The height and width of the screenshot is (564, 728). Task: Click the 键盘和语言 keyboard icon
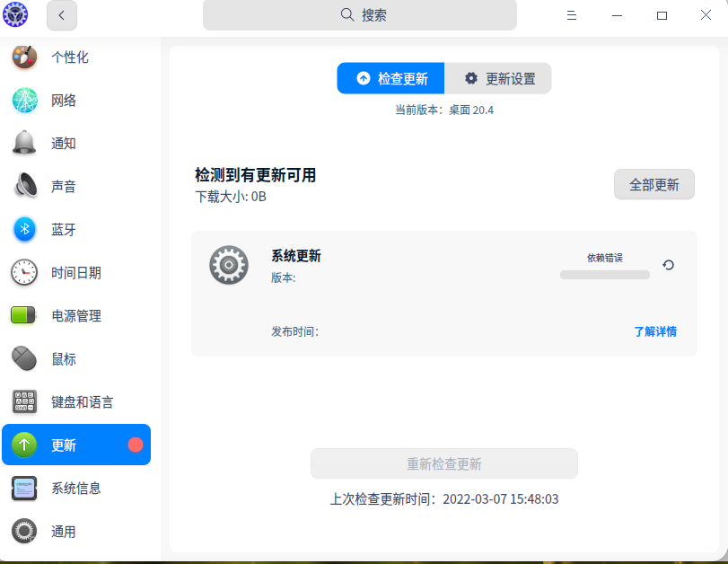point(24,401)
